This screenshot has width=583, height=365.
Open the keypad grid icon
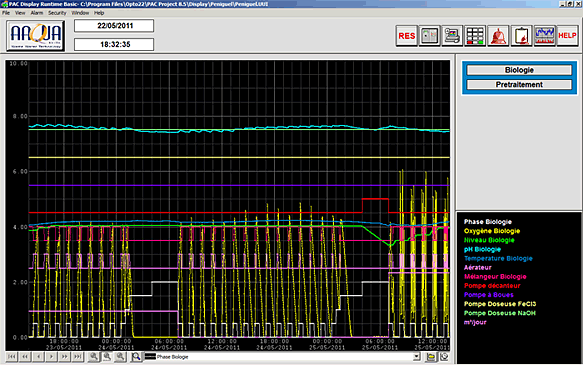475,36
